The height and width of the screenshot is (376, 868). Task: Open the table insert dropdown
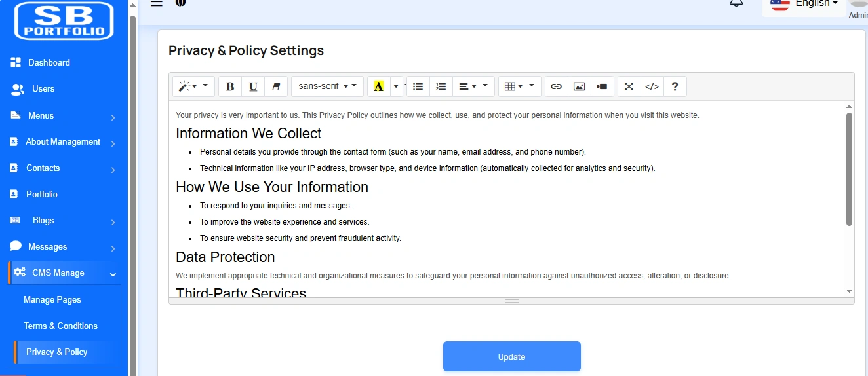coord(520,86)
